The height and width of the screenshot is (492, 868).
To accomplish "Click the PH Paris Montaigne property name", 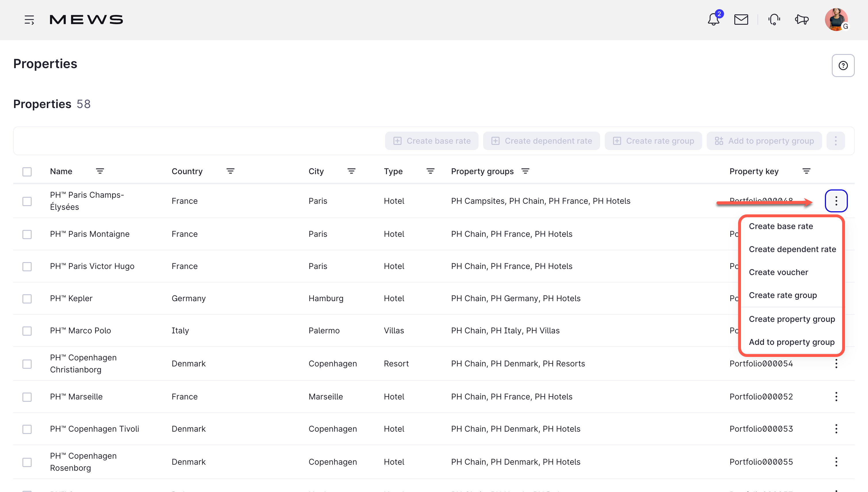I will 90,234.
